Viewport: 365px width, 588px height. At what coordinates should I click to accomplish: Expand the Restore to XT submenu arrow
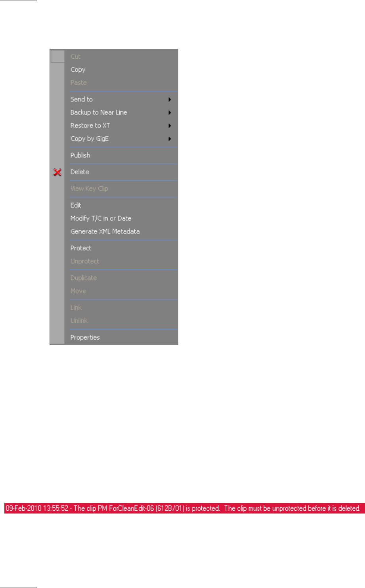pos(170,126)
